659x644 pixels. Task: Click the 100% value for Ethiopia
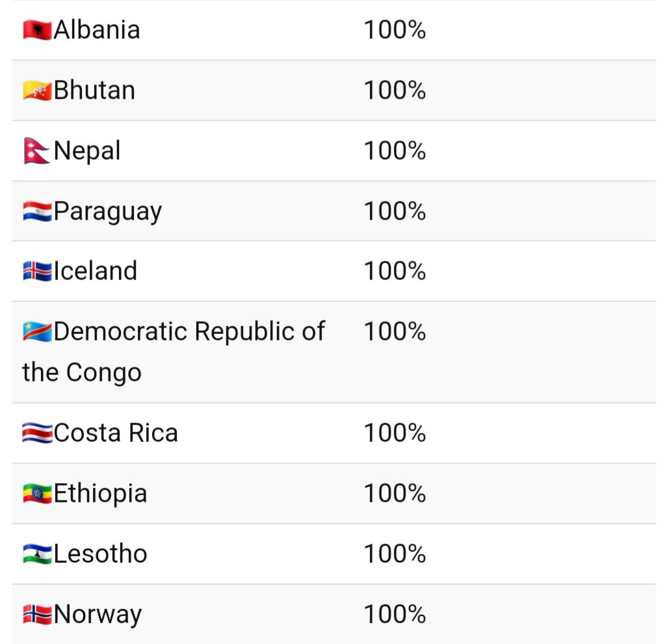[x=394, y=493]
